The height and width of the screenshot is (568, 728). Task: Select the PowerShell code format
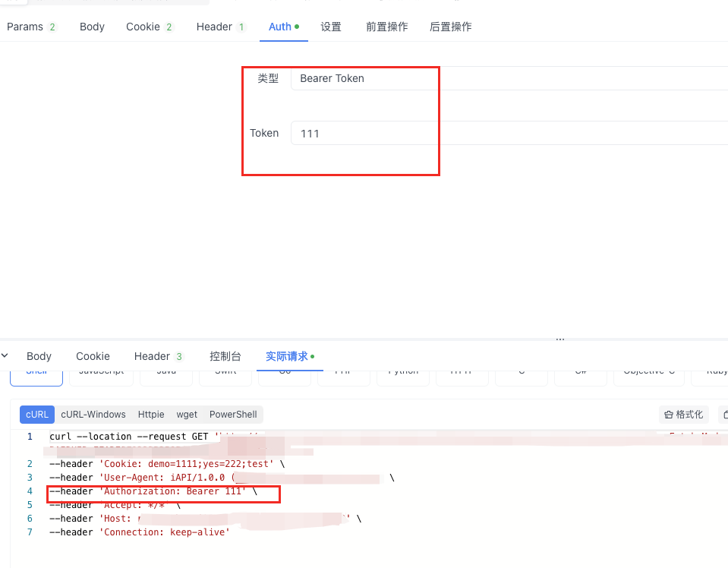point(233,415)
